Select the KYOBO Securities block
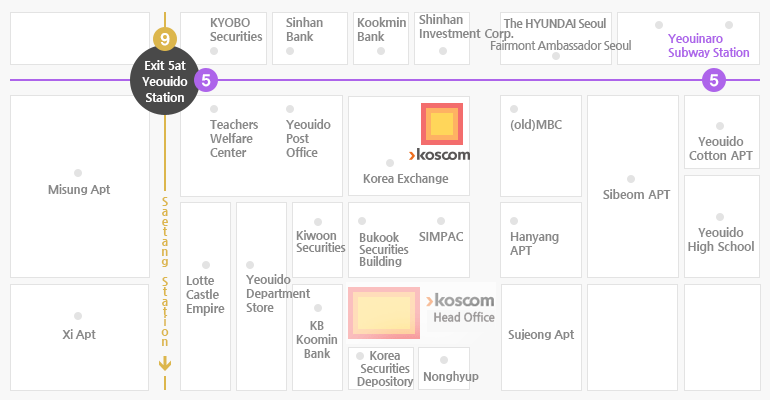Viewport: 770px width, 400px height. (223, 38)
